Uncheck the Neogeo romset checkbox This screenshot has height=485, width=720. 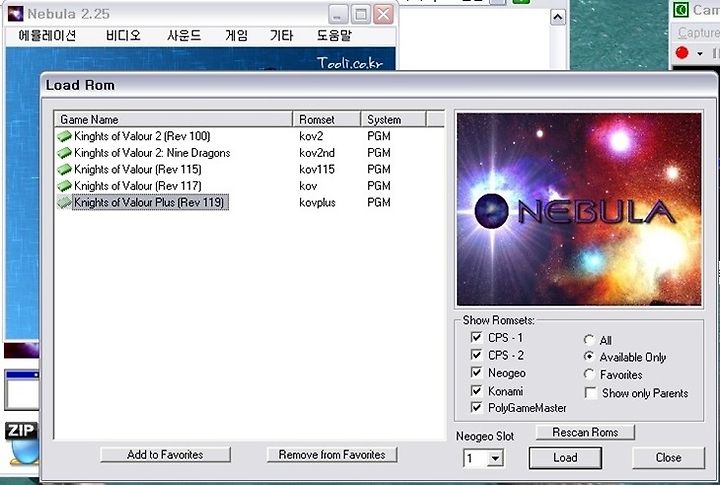476,372
